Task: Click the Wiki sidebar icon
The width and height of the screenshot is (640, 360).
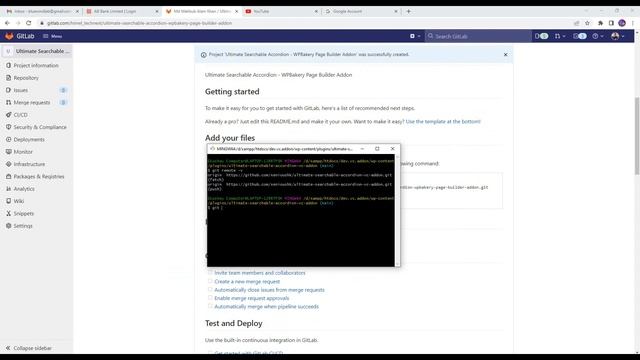Action: click(x=9, y=201)
